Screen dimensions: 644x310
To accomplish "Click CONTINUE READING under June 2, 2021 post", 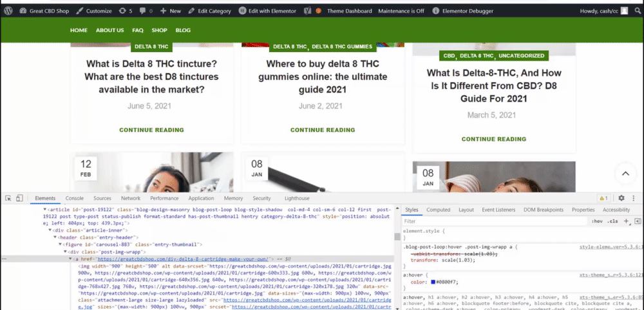I will click(323, 130).
